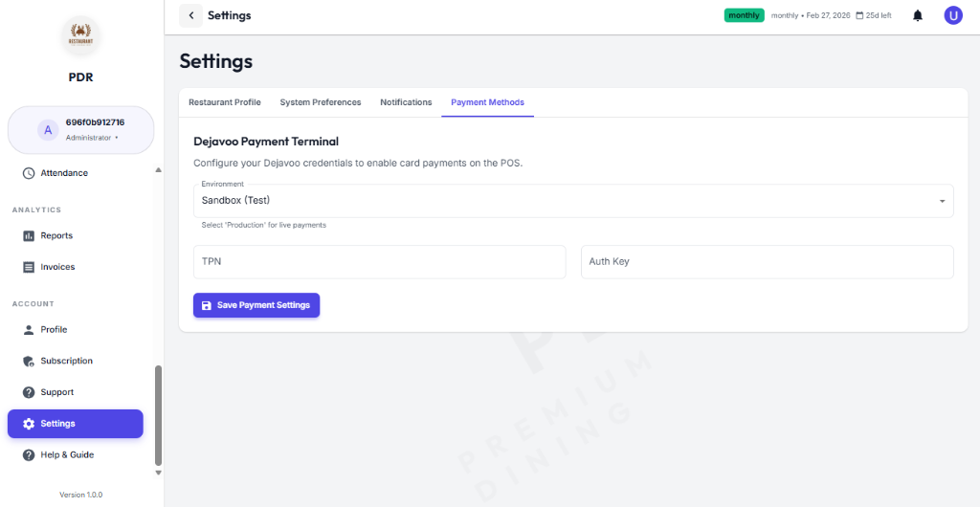Viewport: 980px width, 507px height.
Task: Switch to the Restaurant Profile tab
Action: (x=224, y=102)
